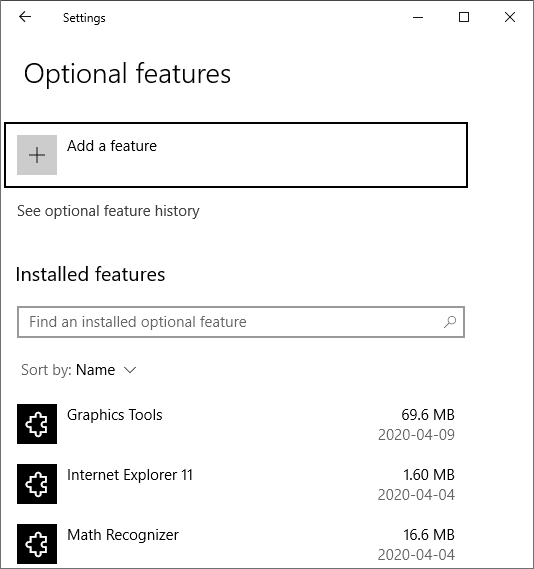
Task: Click the Optional features page title
Action: [x=127, y=74]
